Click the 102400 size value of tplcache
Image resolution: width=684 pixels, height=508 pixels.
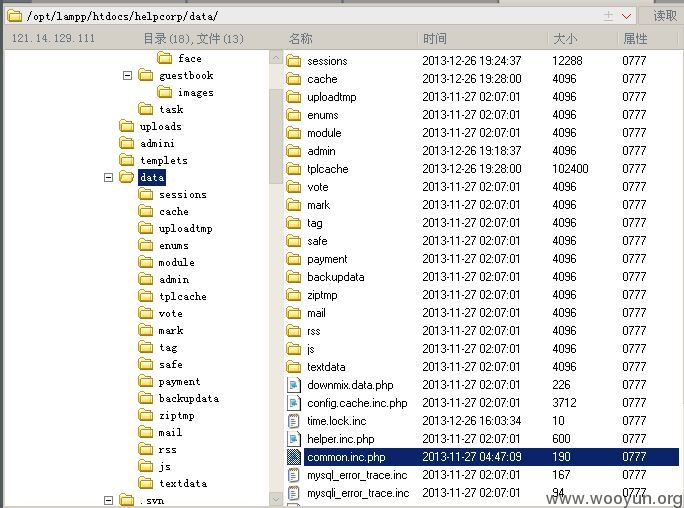(x=570, y=169)
